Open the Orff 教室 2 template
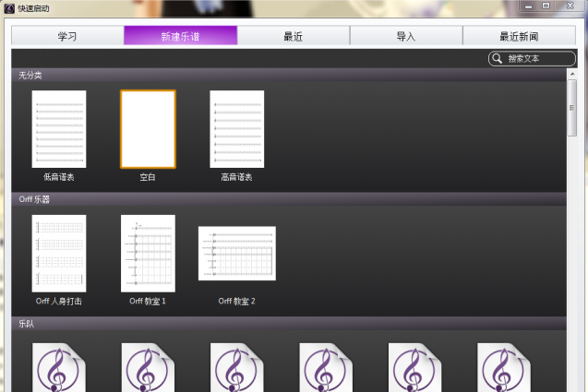 (x=237, y=254)
